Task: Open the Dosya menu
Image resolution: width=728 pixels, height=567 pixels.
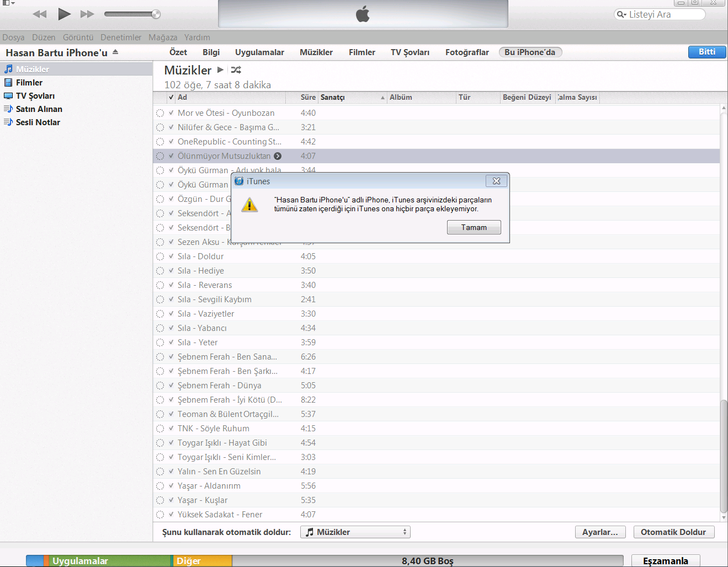Action: coord(13,38)
